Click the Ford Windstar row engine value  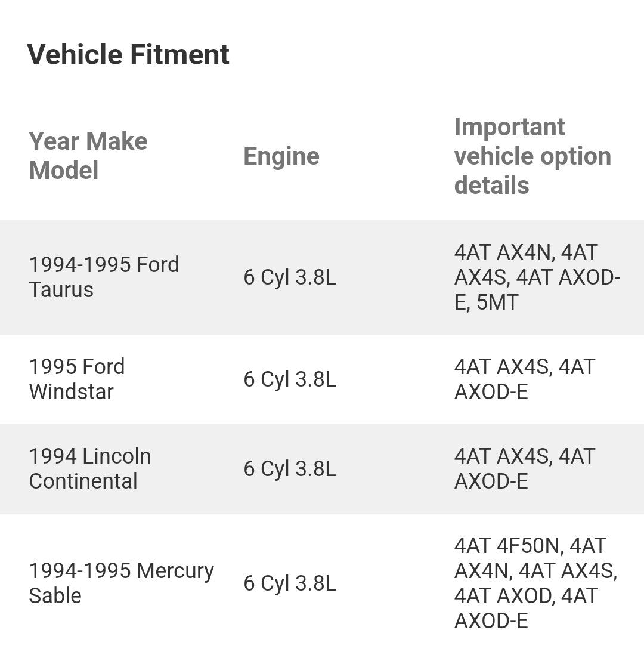[290, 379]
